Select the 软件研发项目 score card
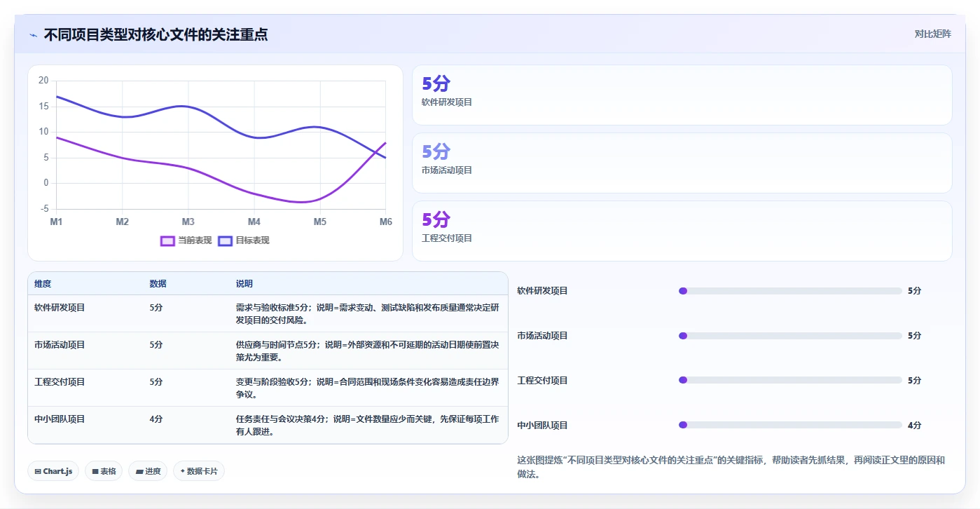The height and width of the screenshot is (509, 980). [682, 95]
